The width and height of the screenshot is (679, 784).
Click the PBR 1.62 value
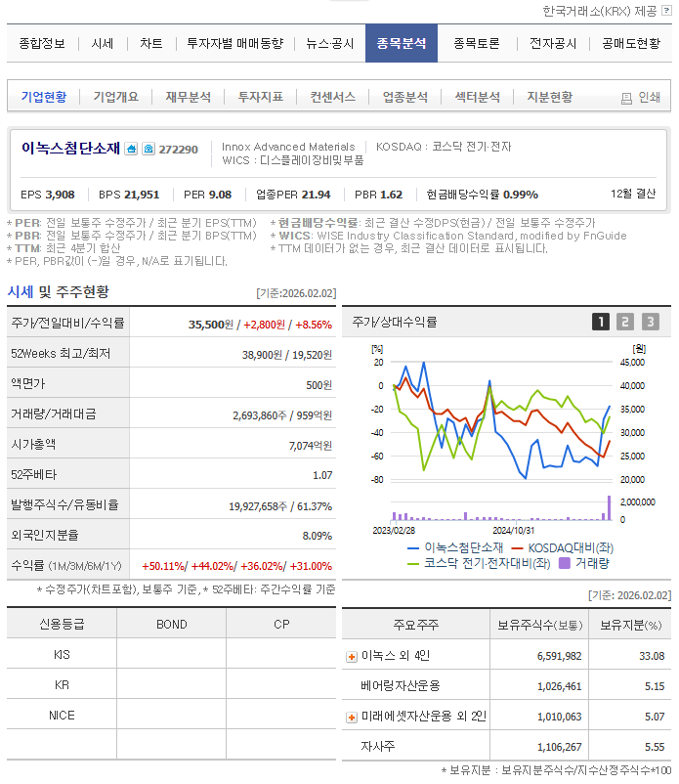[x=390, y=195]
